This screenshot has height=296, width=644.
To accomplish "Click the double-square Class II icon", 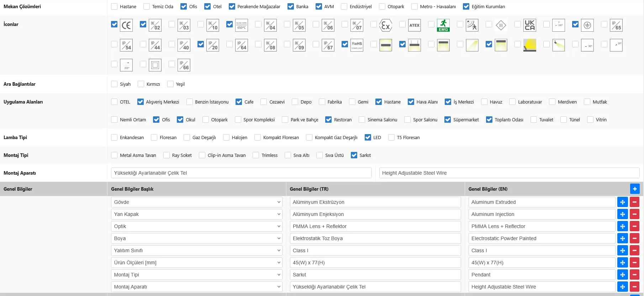I will [x=155, y=65].
